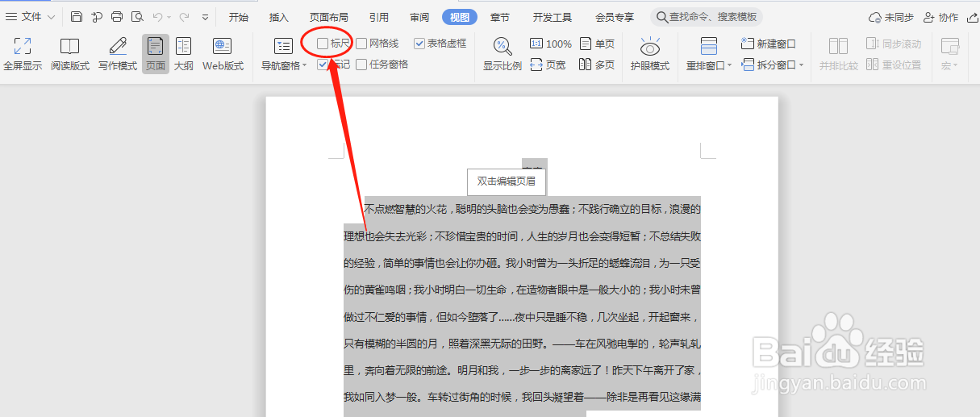The height and width of the screenshot is (417, 980).
Task: Click the Redo arrow icon
Action: click(x=185, y=17)
